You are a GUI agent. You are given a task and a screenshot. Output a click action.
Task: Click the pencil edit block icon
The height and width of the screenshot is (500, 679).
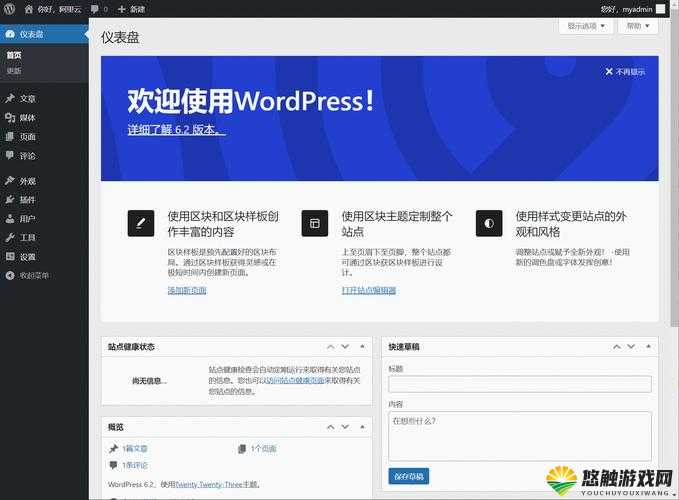[141, 223]
